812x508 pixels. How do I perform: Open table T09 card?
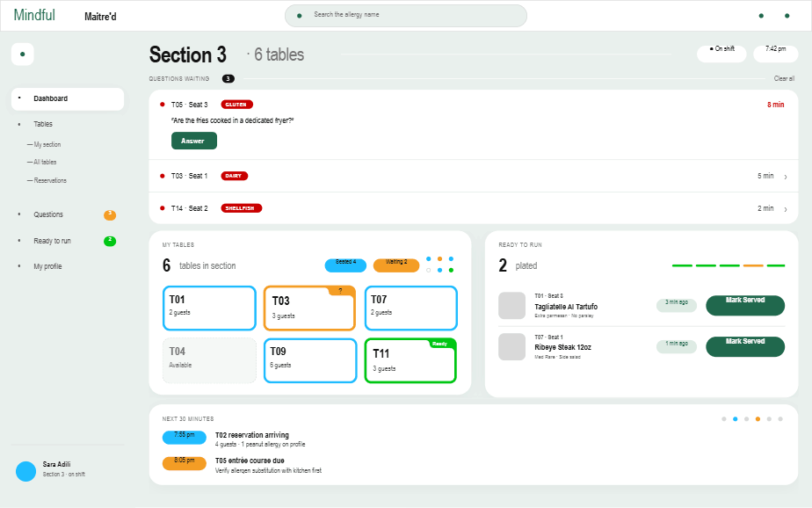coord(310,360)
